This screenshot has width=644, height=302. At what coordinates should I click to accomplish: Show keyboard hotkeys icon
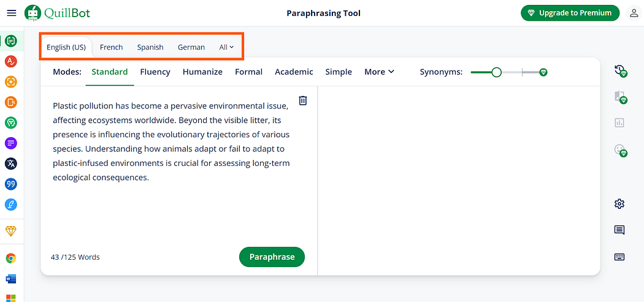(x=619, y=257)
